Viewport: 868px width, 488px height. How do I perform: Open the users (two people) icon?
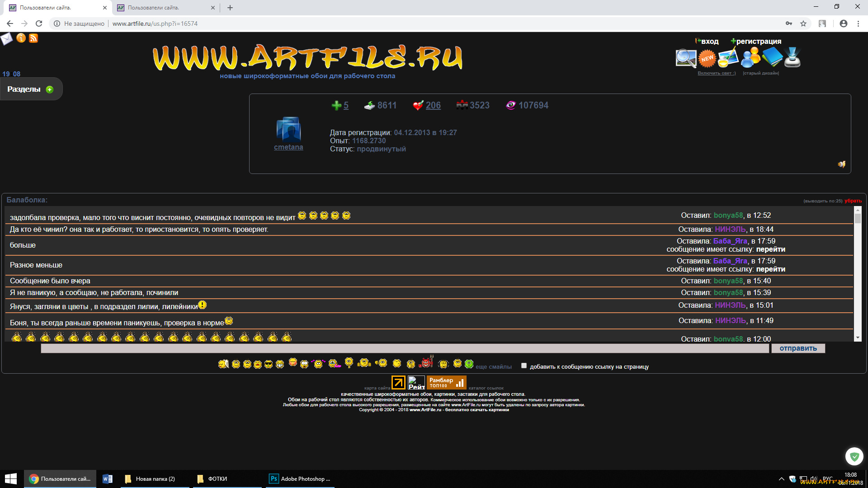click(x=750, y=58)
